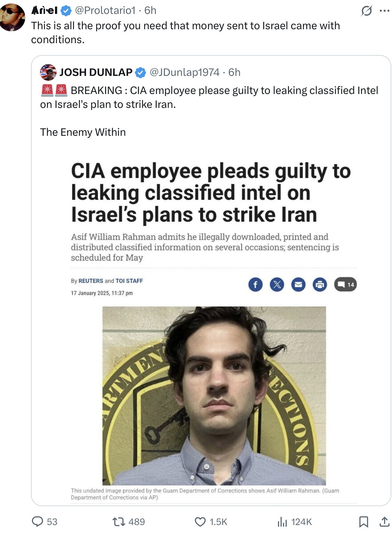Bookmark this post
Image resolution: width=392 pixels, height=533 pixels.
coord(363,521)
